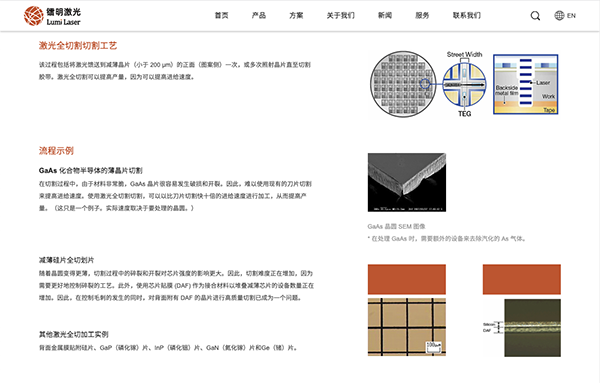Image resolution: width=600 pixels, height=383 pixels.
Task: Open the search magnifier icon
Action: click(535, 16)
